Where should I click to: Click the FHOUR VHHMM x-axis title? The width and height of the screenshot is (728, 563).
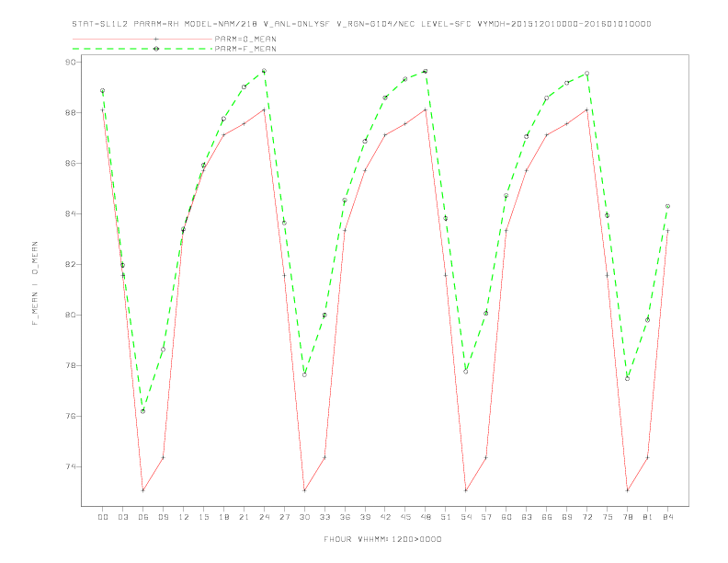point(382,539)
